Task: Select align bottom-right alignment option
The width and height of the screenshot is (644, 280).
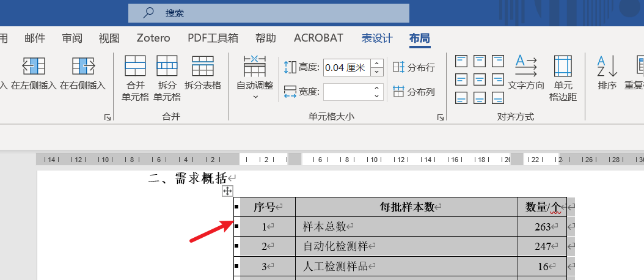Action: [498, 98]
